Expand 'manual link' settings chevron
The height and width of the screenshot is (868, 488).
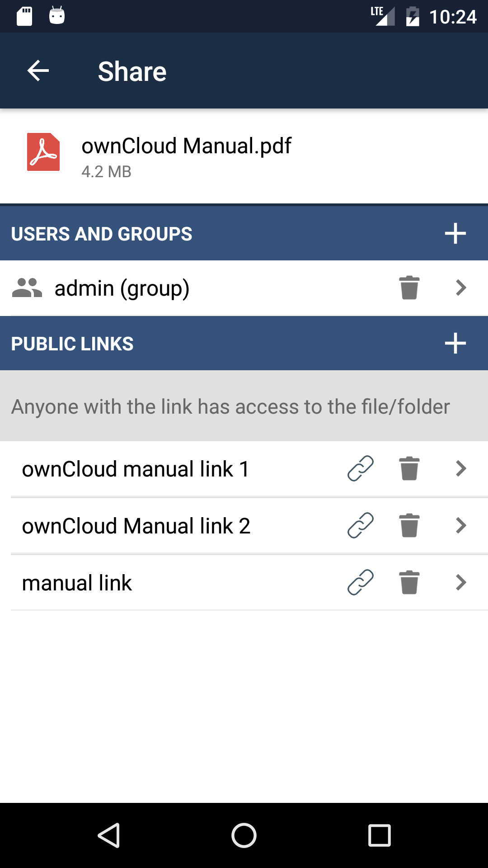[461, 582]
